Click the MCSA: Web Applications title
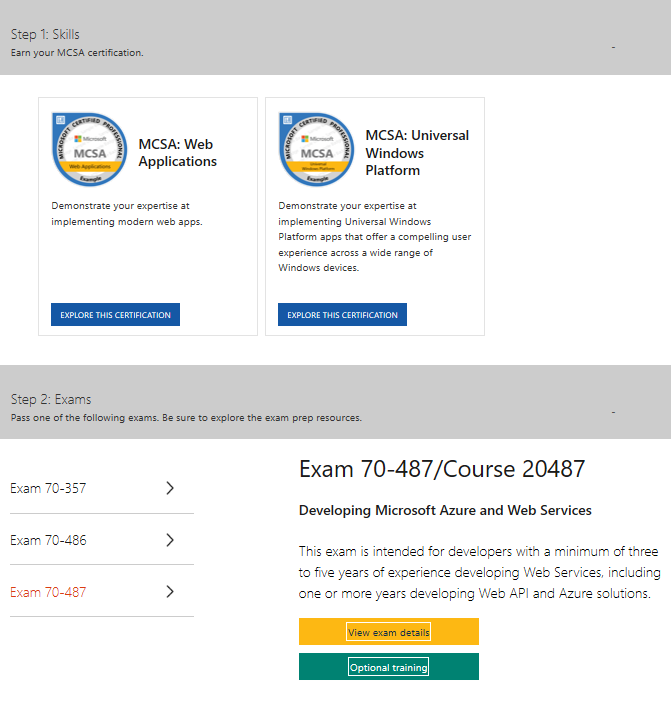The height and width of the screenshot is (711, 671). tap(178, 153)
